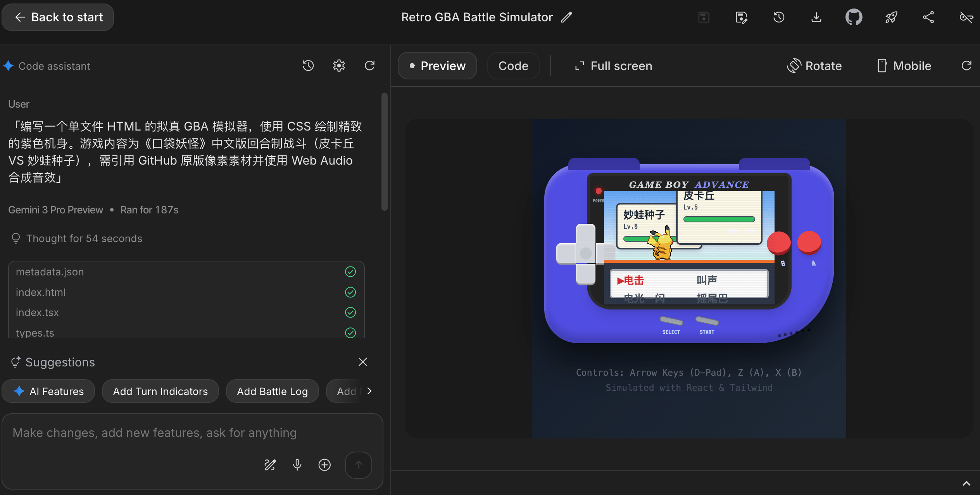Click the Code assistant sparkle icon
The image size is (980, 495).
(x=9, y=66)
